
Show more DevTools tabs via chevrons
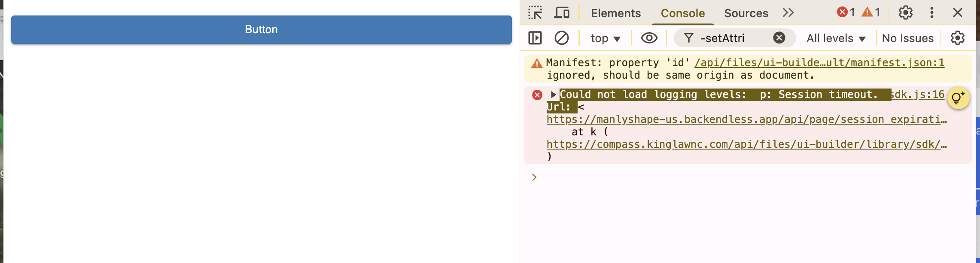tap(788, 13)
